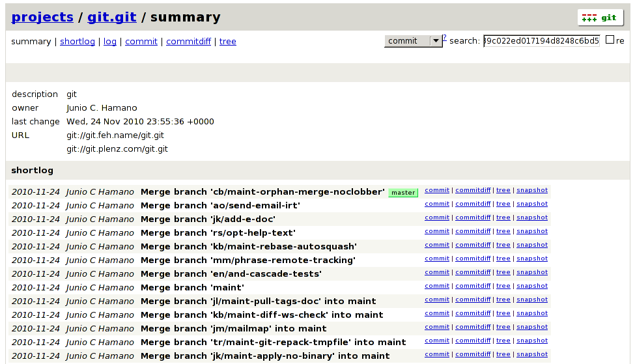Screen dimensions: 635x364
Task: Click the search help question mark link
Action: (x=444, y=38)
